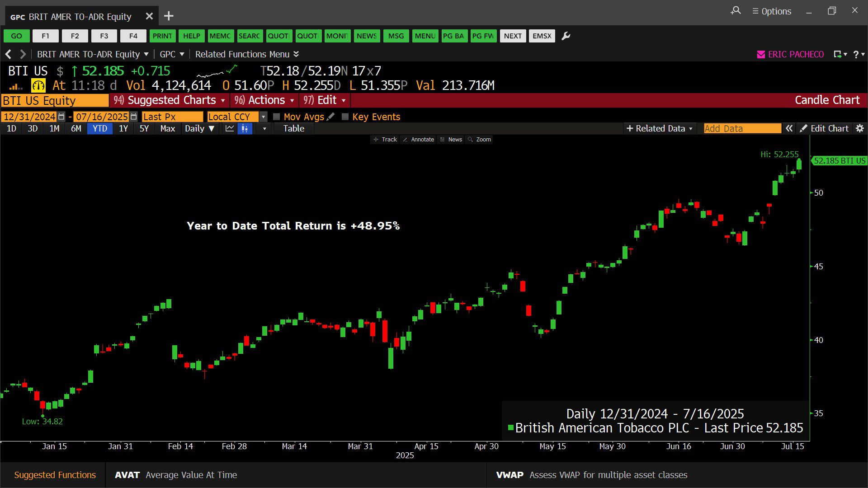Click the NEWS function key
Screen dimensions: 868x488
(x=367, y=36)
